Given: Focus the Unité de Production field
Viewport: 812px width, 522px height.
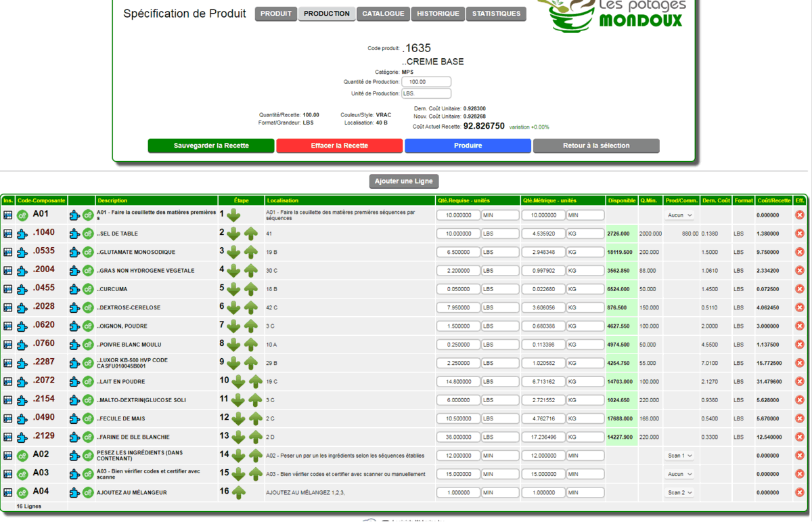Looking at the screenshot, I should (426, 93).
